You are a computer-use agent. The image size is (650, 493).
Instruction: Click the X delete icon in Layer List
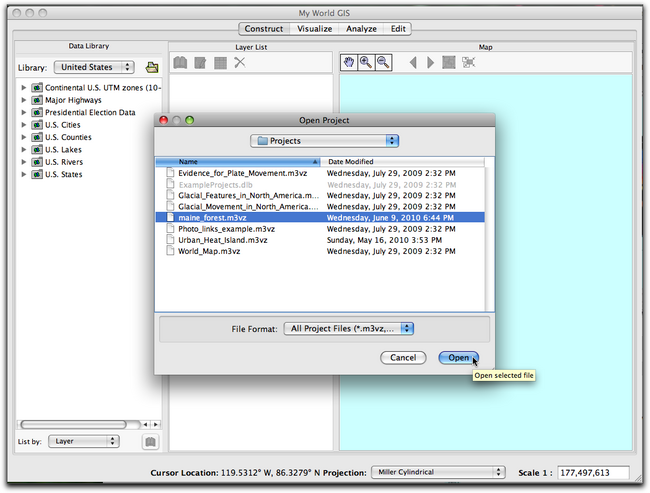pos(239,63)
